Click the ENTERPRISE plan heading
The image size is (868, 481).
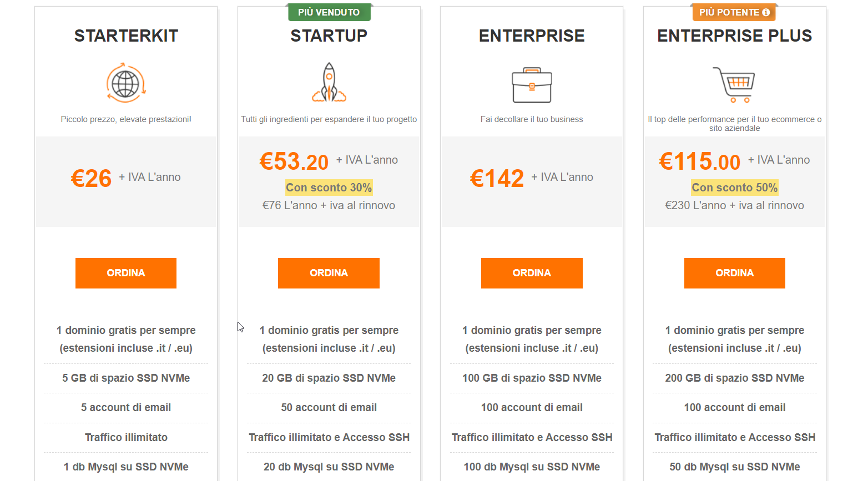(x=532, y=36)
